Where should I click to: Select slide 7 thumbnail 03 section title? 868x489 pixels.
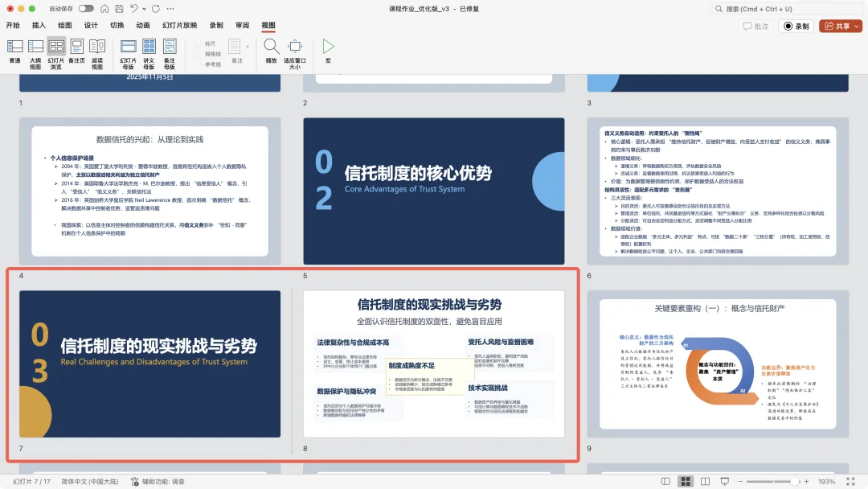150,364
